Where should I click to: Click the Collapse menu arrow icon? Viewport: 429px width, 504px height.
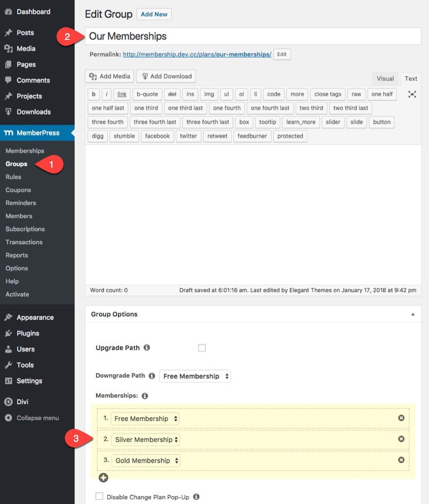click(8, 418)
